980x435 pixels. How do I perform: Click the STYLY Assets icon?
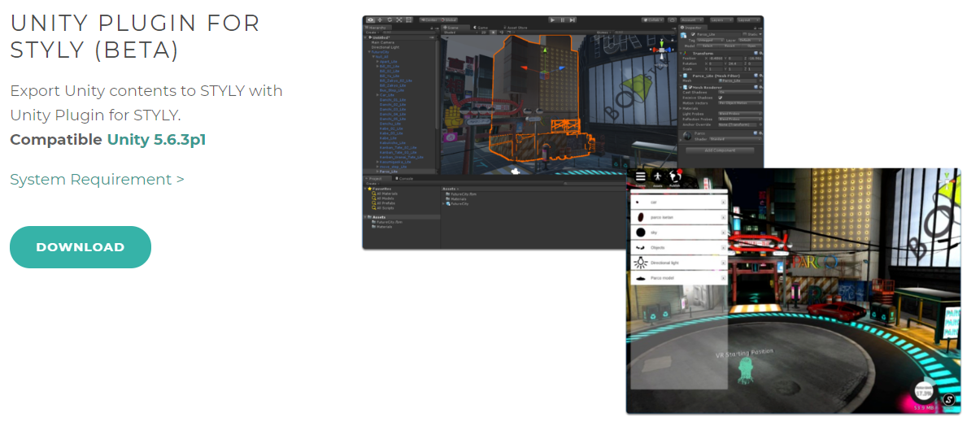tap(658, 178)
